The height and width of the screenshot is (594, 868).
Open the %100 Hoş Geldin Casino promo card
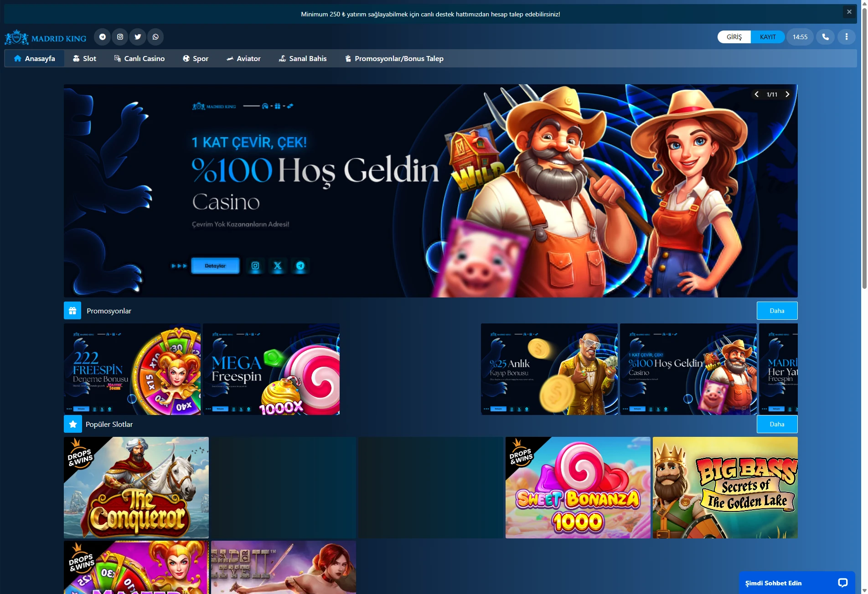pos(688,369)
